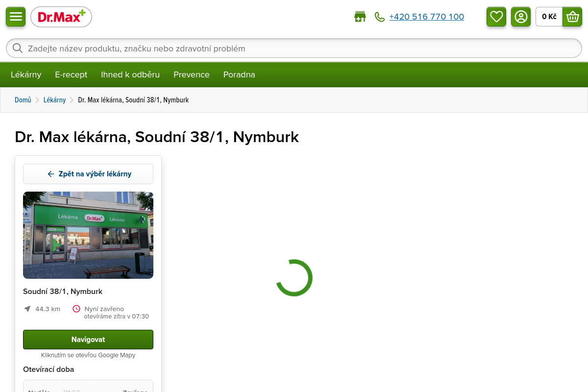Screen dimensions: 588x392
Task: Click the Zpět na výběr lékárny button
Action: coord(88,174)
